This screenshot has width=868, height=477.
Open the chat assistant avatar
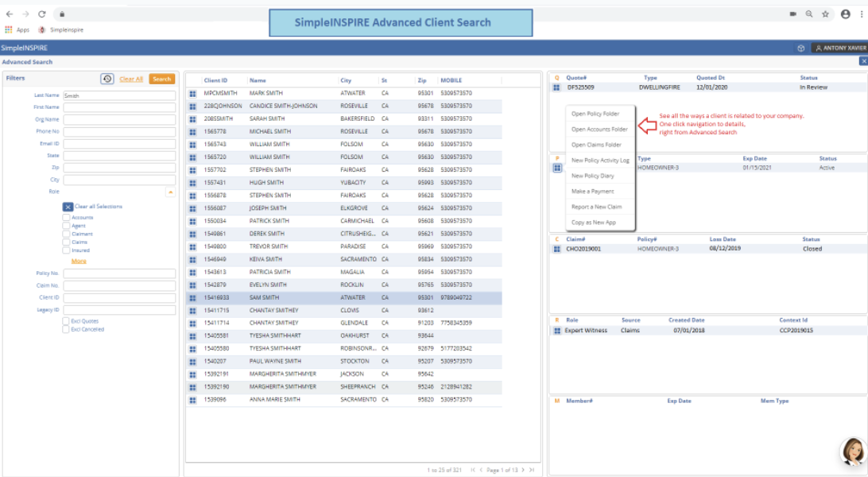tap(853, 451)
